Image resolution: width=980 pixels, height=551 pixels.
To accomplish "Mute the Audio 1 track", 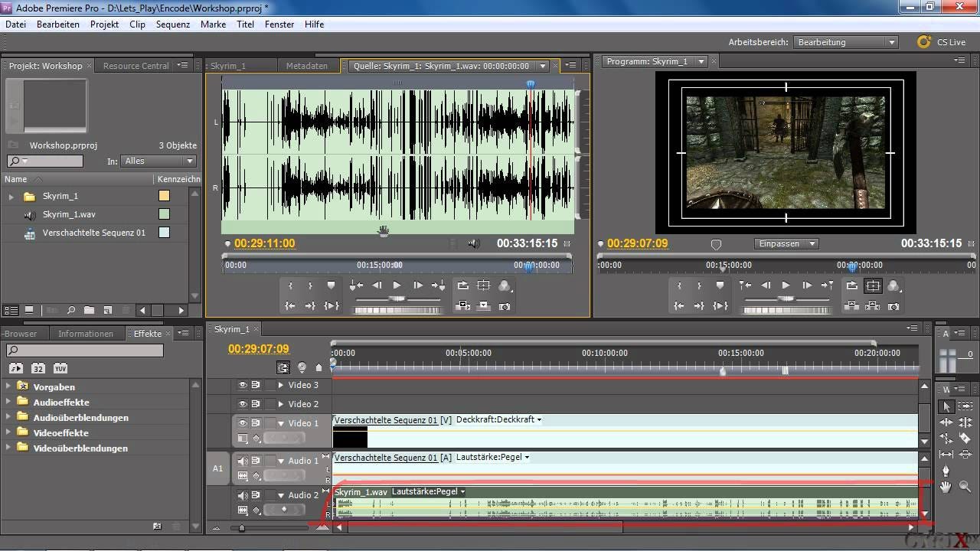I will 243,461.
